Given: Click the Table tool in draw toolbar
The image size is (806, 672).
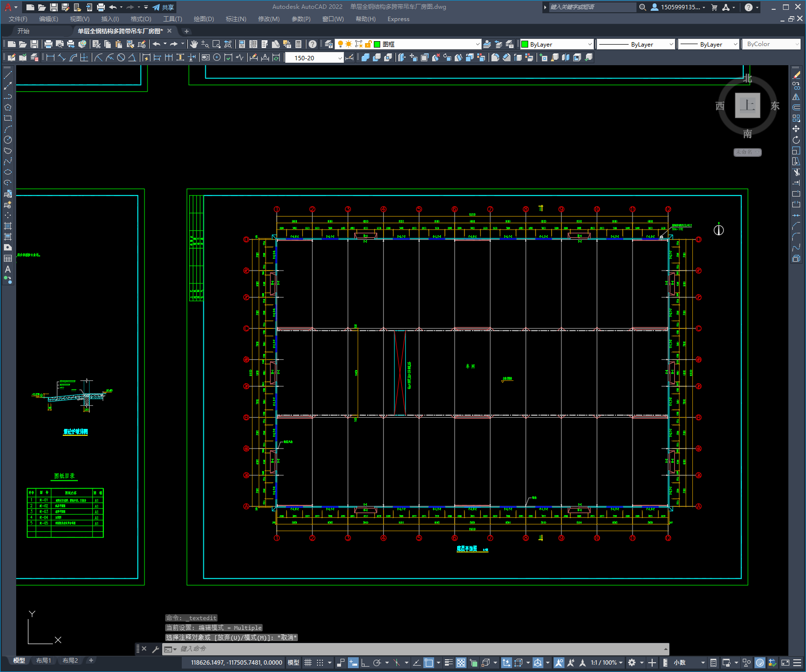Looking at the screenshot, I should [8, 258].
